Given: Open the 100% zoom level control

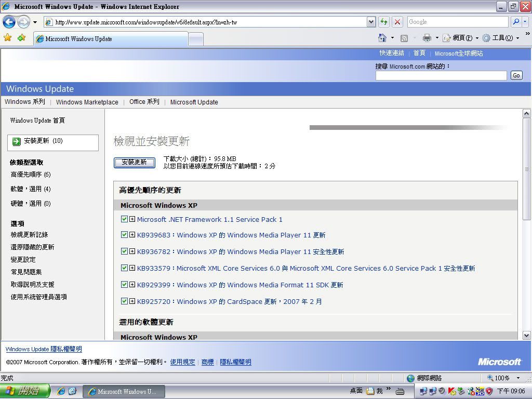Looking at the screenshot, I should pyautogui.click(x=504, y=378).
